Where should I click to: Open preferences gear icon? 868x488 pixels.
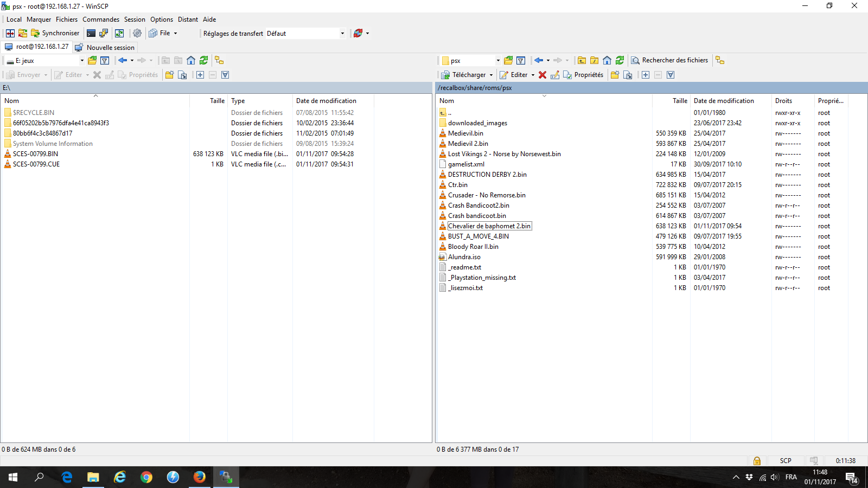[x=137, y=33]
